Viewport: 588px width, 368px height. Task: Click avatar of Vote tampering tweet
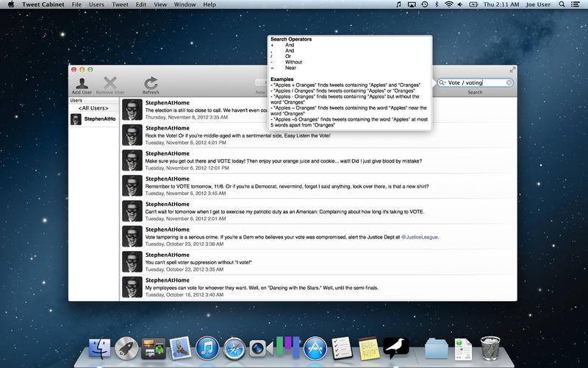(132, 236)
